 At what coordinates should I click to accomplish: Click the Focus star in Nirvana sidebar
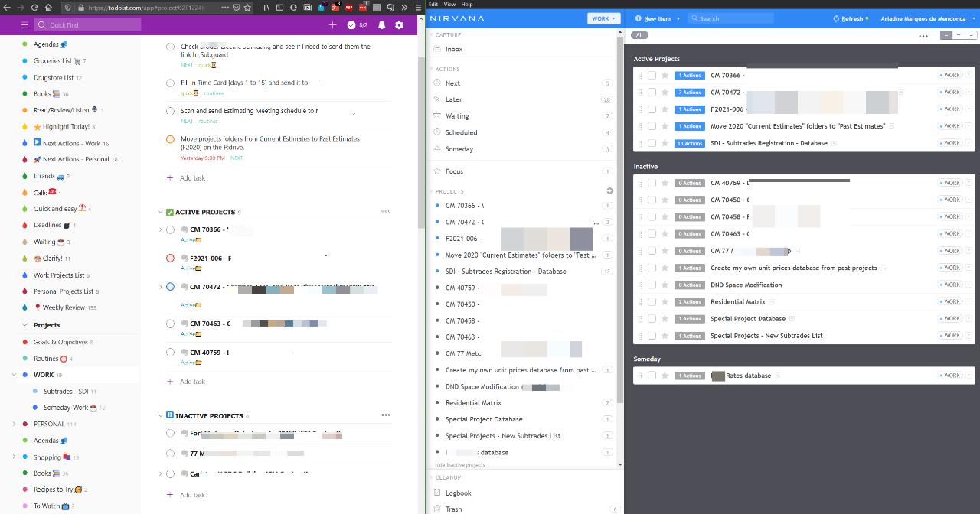click(x=437, y=171)
